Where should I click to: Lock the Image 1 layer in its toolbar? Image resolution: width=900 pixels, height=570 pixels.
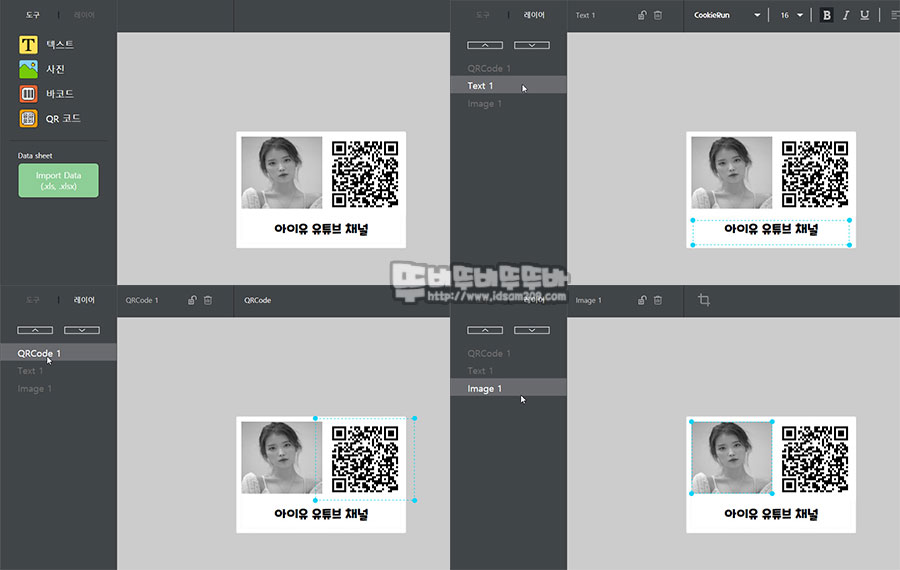(x=642, y=300)
